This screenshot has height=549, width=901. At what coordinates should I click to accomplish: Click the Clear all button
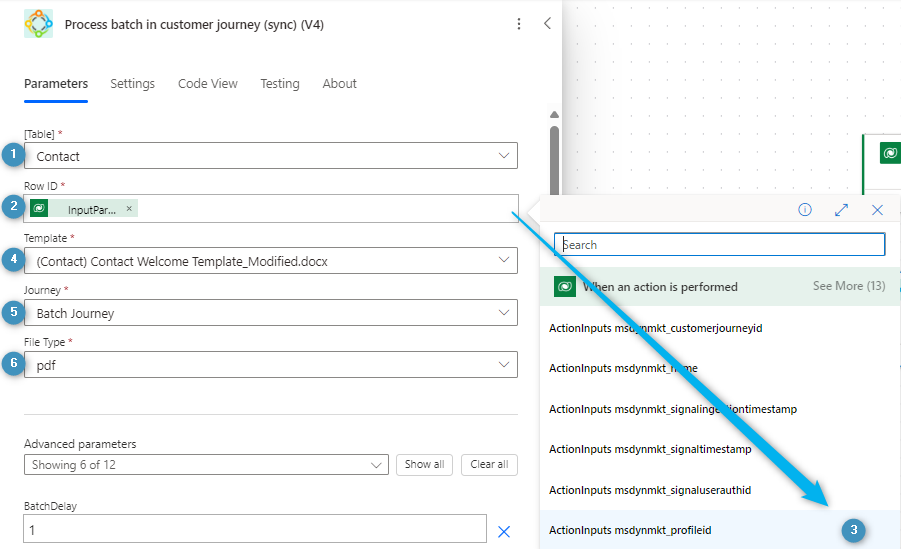click(x=489, y=464)
